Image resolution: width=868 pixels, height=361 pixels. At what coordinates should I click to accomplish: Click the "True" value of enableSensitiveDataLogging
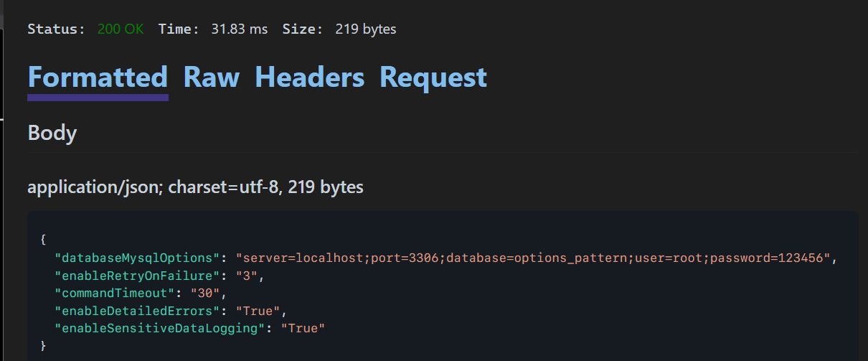[303, 329]
